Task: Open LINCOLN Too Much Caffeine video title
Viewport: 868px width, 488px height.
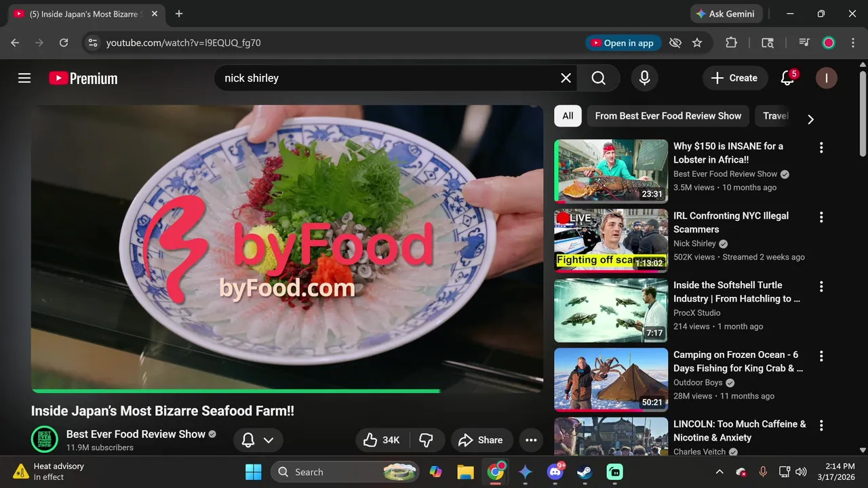Action: click(x=740, y=430)
